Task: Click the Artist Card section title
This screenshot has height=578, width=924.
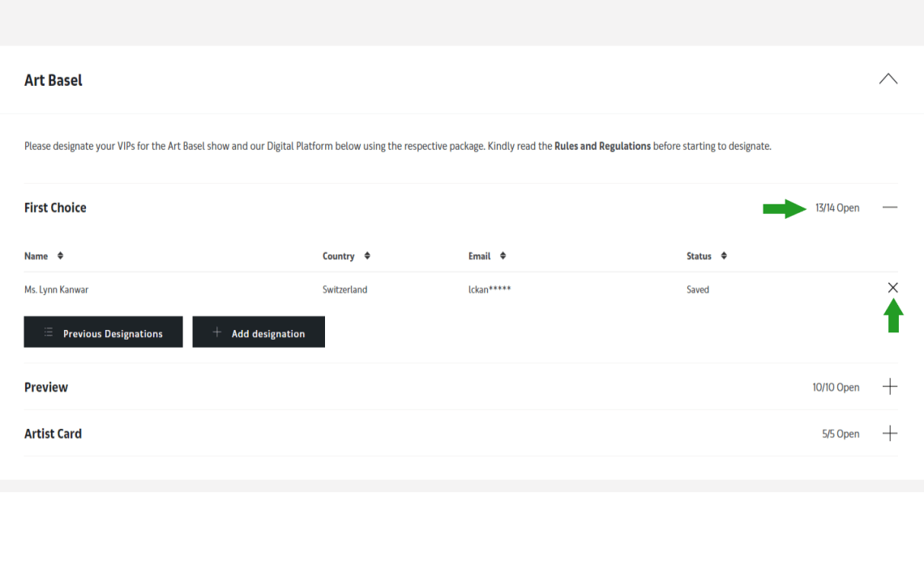Action: coord(53,434)
